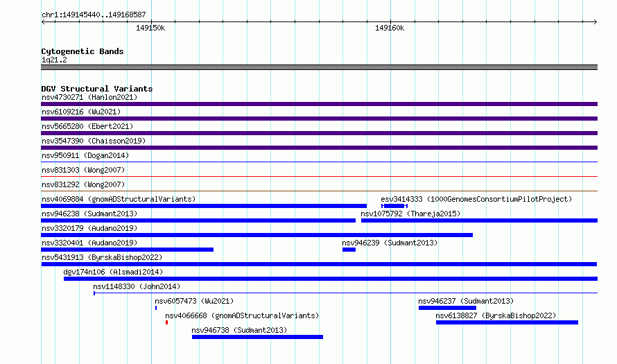The height and width of the screenshot is (364, 617).
Task: Click the left arrowhead of the ruler
Action: pyautogui.click(x=43, y=22)
